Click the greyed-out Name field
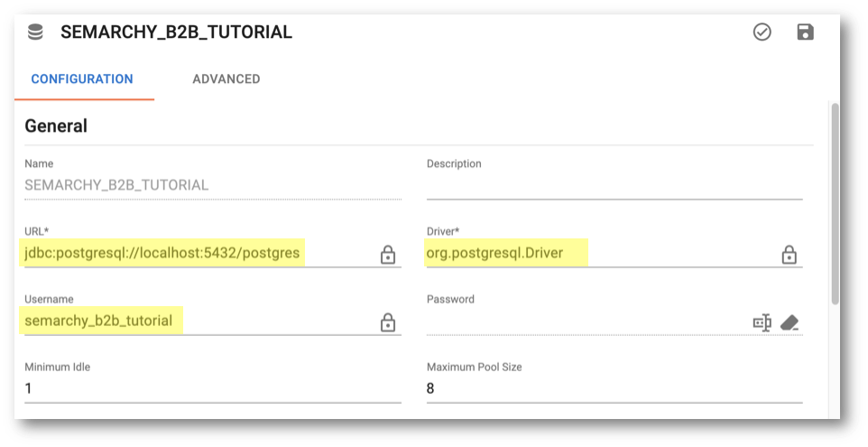Image resolution: width=868 pixels, height=447 pixels. [213, 185]
